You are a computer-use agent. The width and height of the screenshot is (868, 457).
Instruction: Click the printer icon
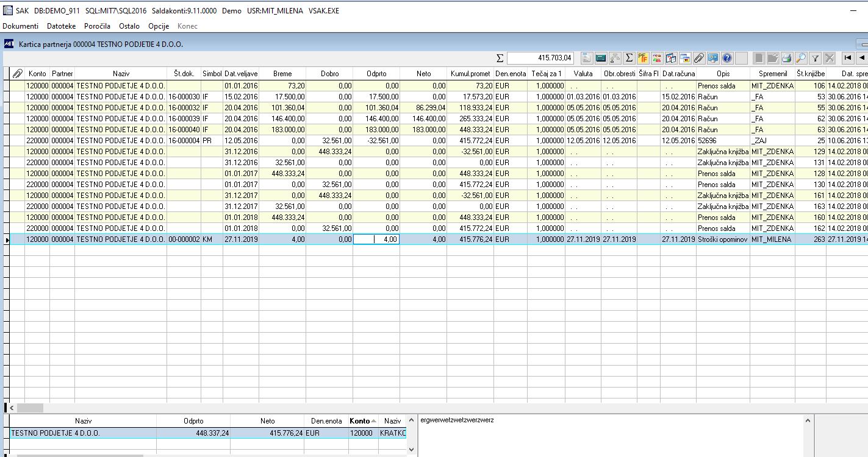[787, 58]
